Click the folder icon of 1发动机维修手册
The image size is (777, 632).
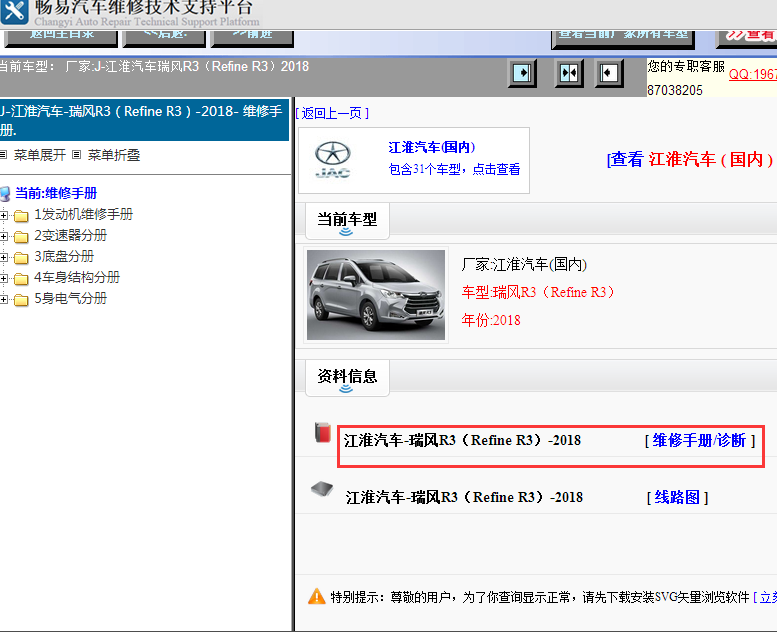tap(21, 216)
